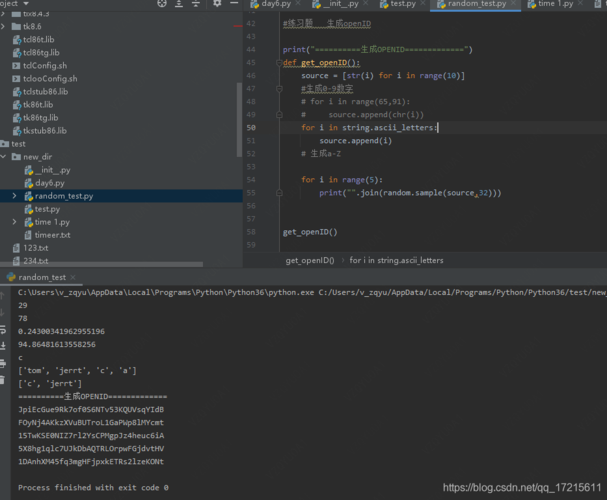The image size is (607, 500).
Task: Click the clear-all trash icon in Run console
Action: (x=2, y=380)
